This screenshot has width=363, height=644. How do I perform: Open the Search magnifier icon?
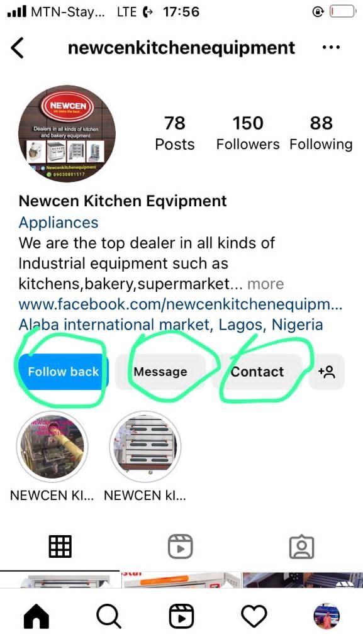click(109, 616)
